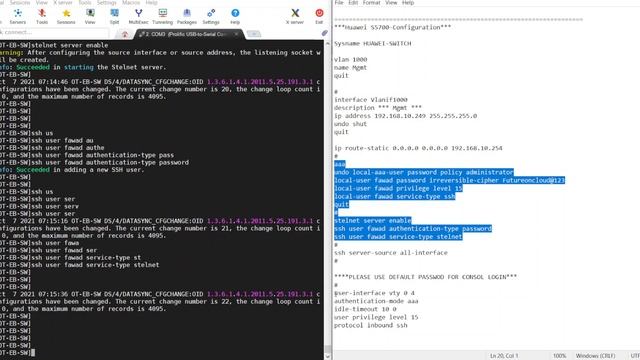Open the Macros menu in MobaXterm

pyautogui.click(x=131, y=2)
